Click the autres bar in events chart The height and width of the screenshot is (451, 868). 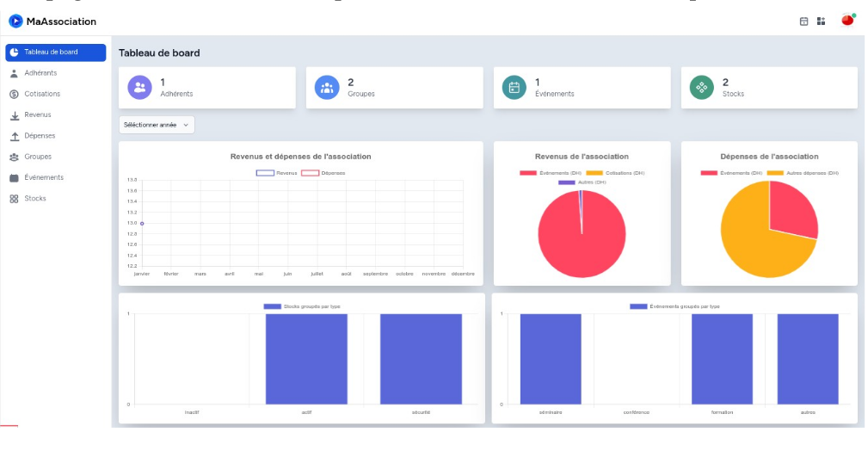(808, 359)
